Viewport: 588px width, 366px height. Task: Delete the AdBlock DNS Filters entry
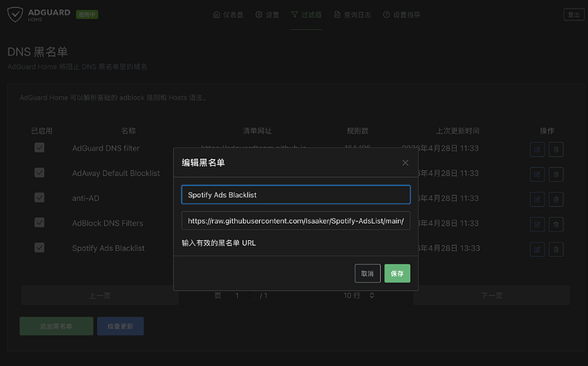tap(556, 225)
